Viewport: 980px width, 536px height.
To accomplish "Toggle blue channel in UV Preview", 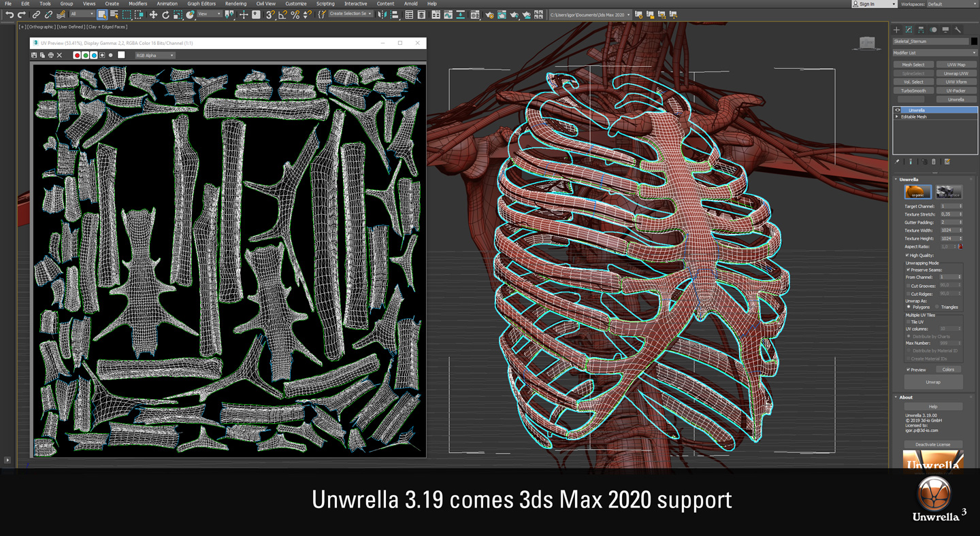I will (93, 55).
